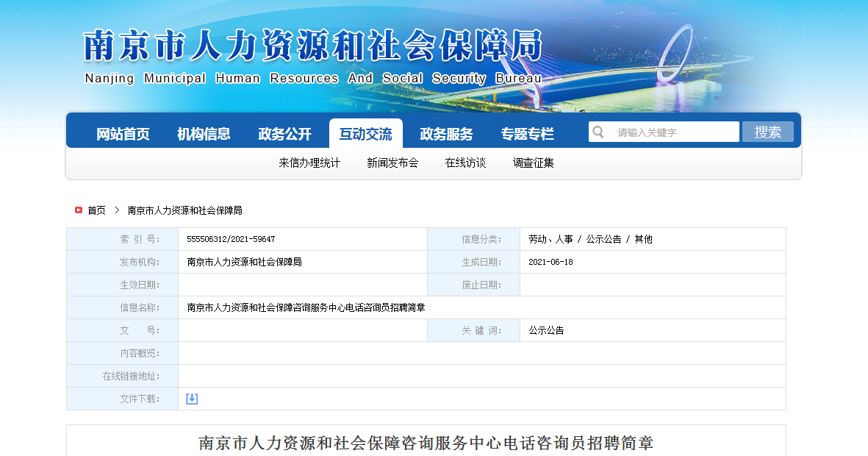Click the search magnifier icon
The image size is (868, 456).
click(598, 132)
